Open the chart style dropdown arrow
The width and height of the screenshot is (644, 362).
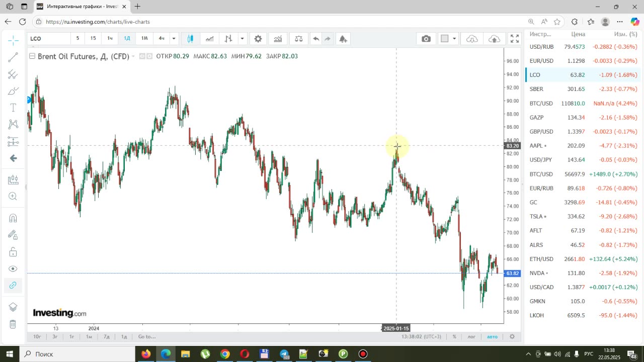pyautogui.click(x=242, y=39)
